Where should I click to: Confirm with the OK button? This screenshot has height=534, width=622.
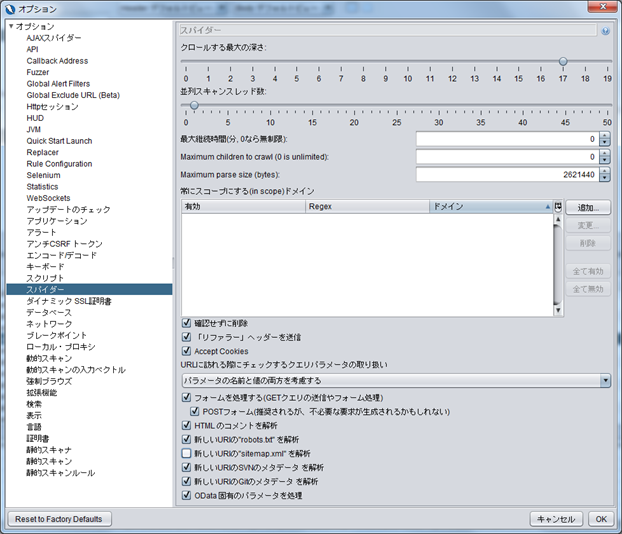601,519
